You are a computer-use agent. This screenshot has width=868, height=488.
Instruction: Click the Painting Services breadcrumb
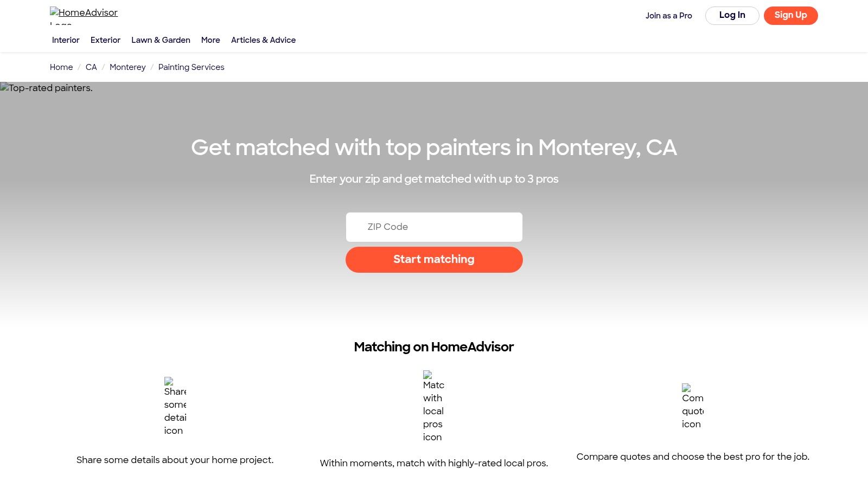[x=191, y=67]
